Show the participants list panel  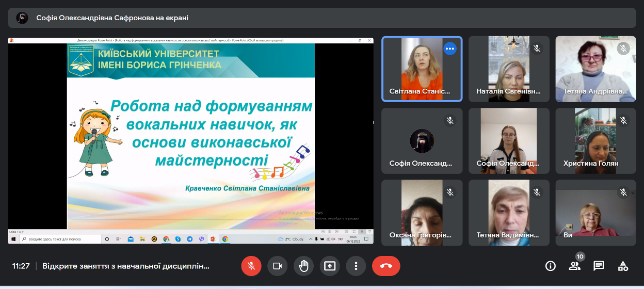click(574, 266)
